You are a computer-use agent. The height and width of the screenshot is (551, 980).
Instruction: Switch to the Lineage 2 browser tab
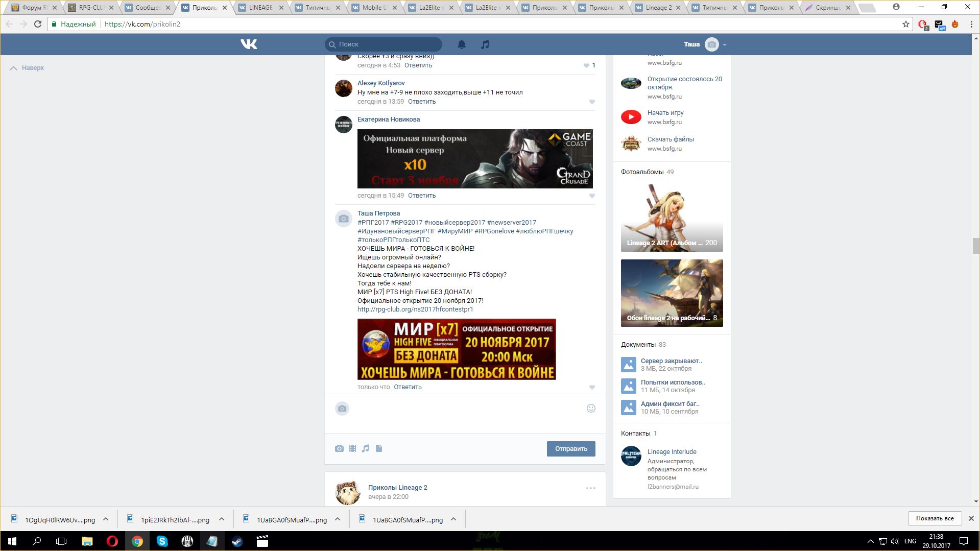click(659, 8)
